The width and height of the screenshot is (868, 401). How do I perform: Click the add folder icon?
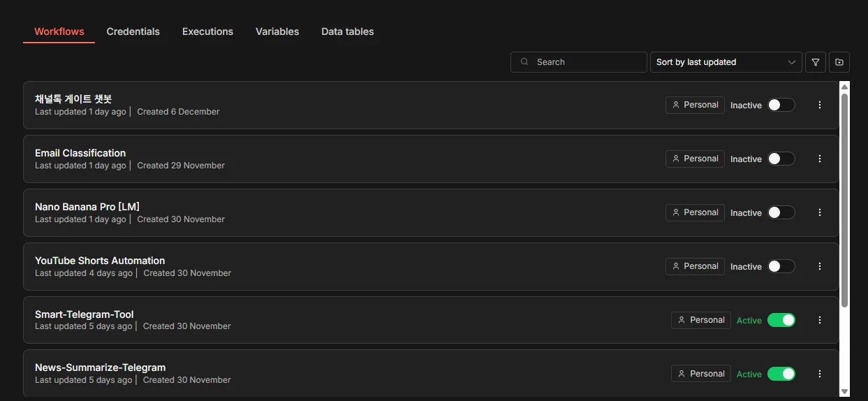839,62
